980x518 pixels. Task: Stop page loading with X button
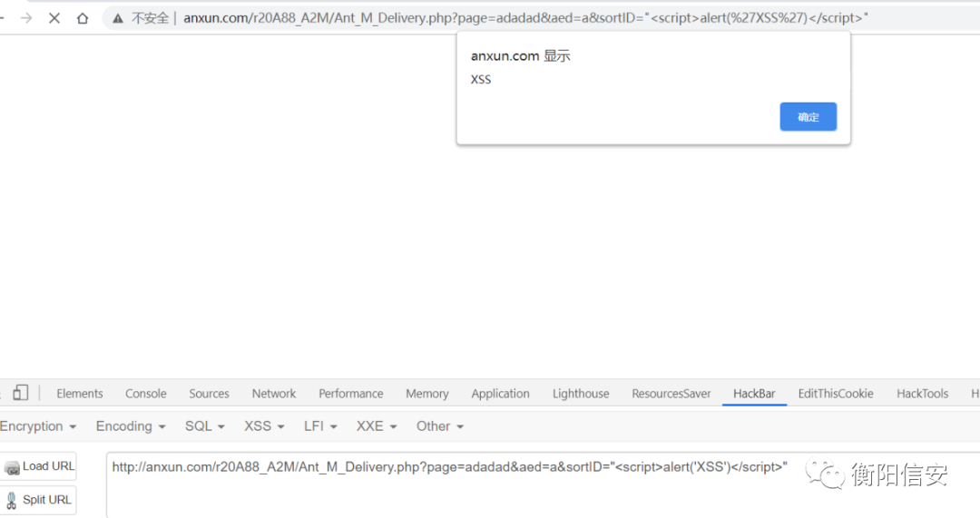tap(54, 18)
